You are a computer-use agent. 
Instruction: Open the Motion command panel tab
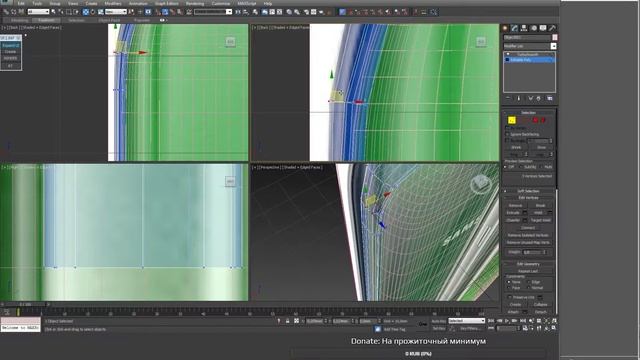[533, 28]
